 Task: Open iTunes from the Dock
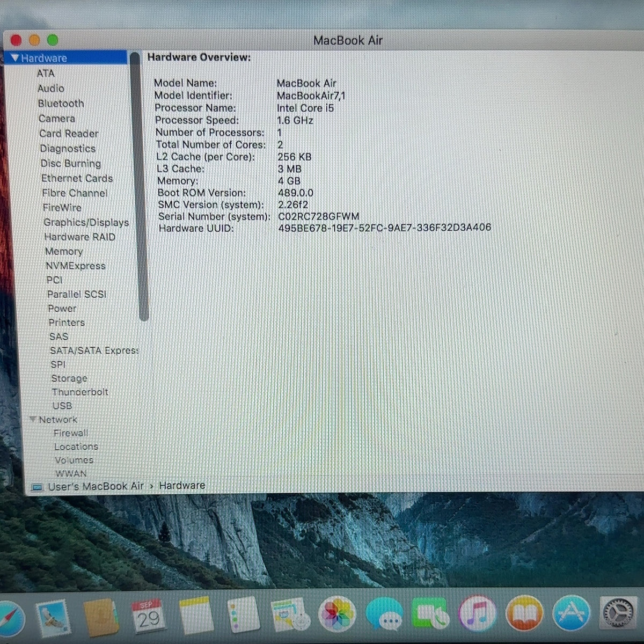477,613
